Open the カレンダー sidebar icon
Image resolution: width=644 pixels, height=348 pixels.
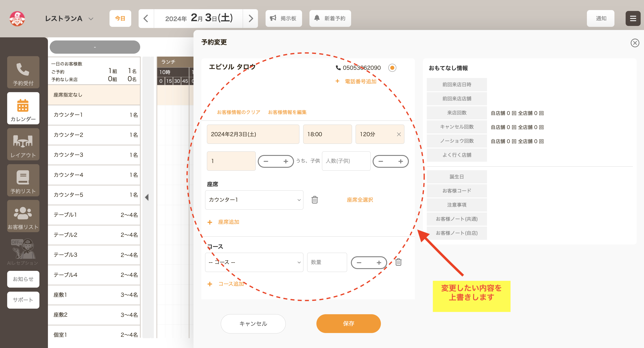(x=23, y=108)
